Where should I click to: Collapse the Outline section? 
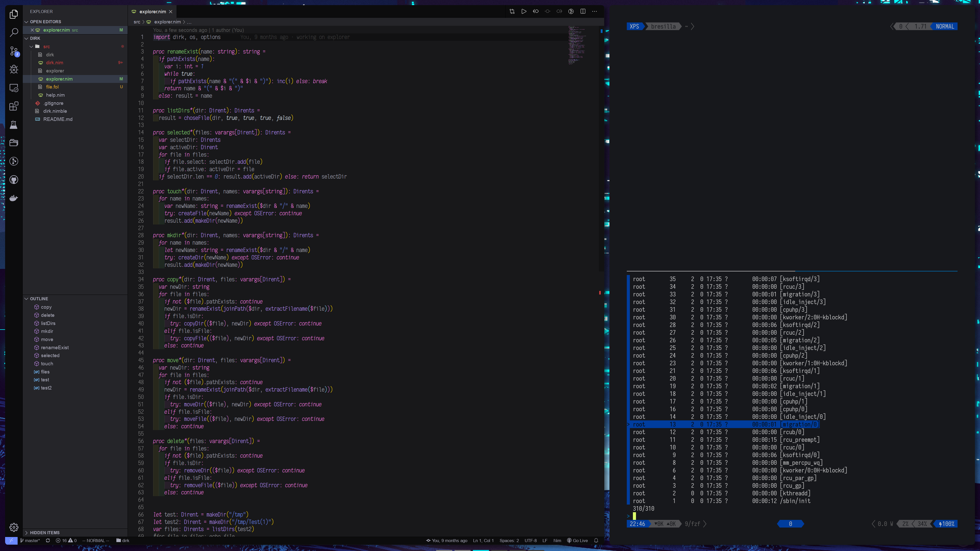39,298
